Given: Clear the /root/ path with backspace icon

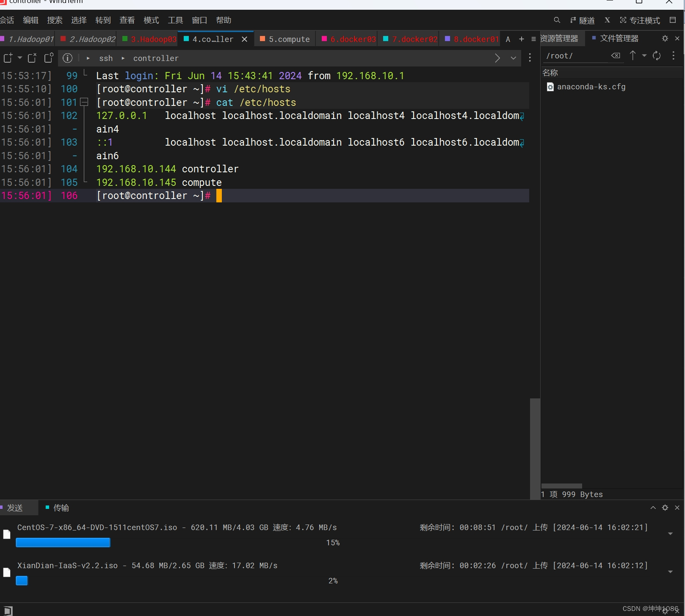Looking at the screenshot, I should point(616,55).
